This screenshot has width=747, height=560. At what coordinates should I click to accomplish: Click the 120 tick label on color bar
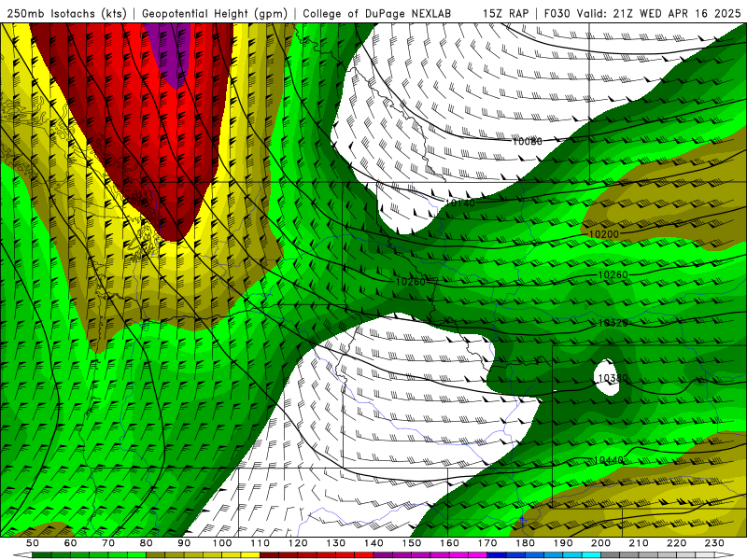[298, 543]
